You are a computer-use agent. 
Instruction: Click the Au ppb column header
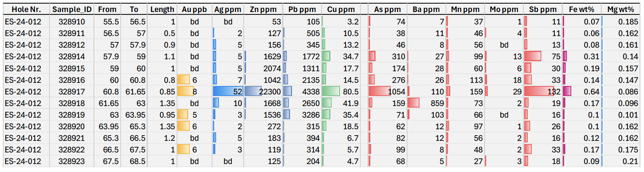194,9
